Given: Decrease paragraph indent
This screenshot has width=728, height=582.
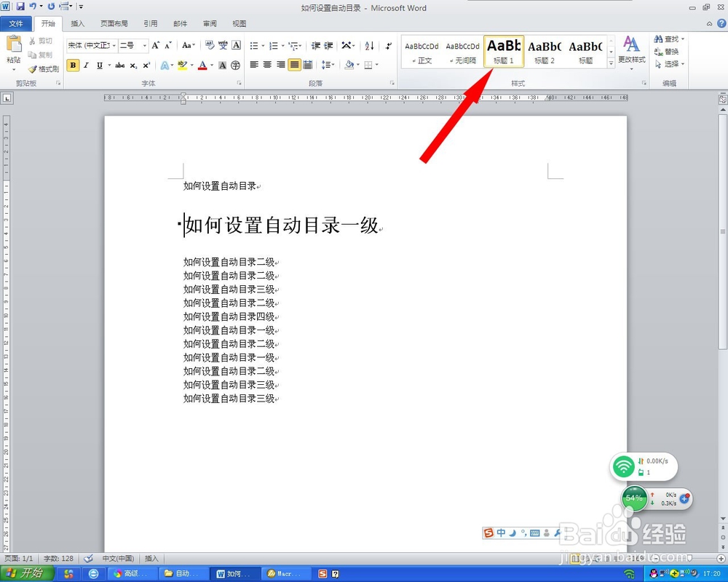Looking at the screenshot, I should (x=316, y=46).
